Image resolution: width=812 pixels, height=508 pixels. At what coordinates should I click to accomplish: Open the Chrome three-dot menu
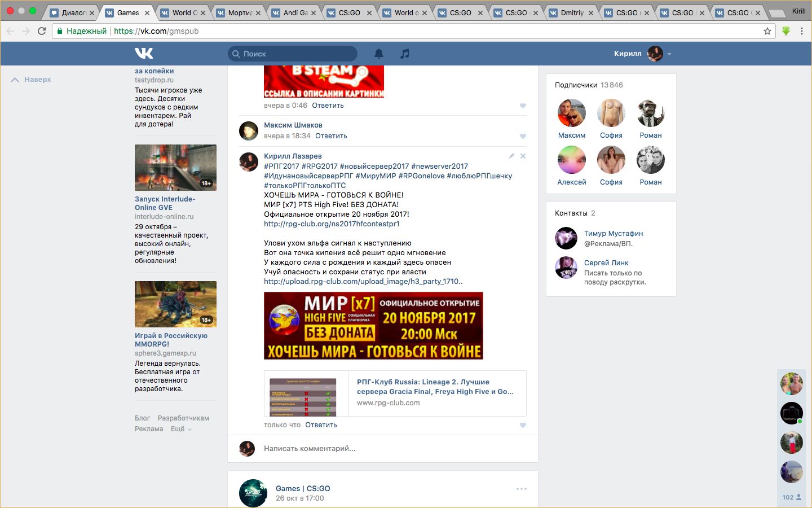tap(801, 31)
